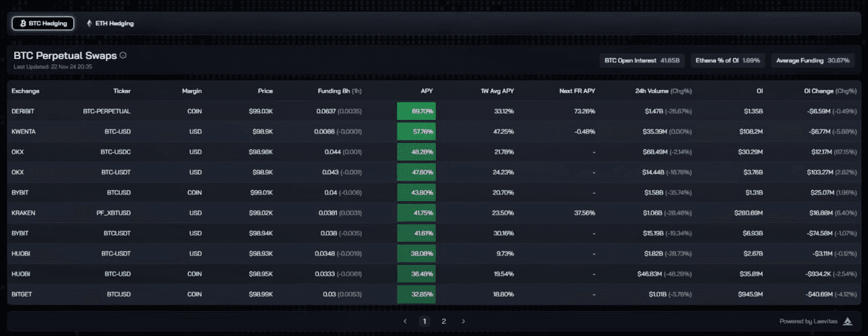Sort by the 1W Avg APY column header
The width and height of the screenshot is (868, 336).
coord(498,91)
